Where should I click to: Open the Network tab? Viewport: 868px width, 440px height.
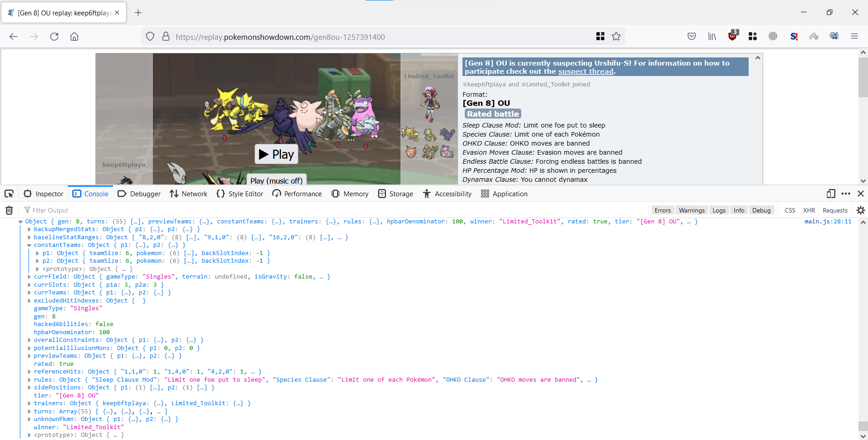(x=189, y=194)
